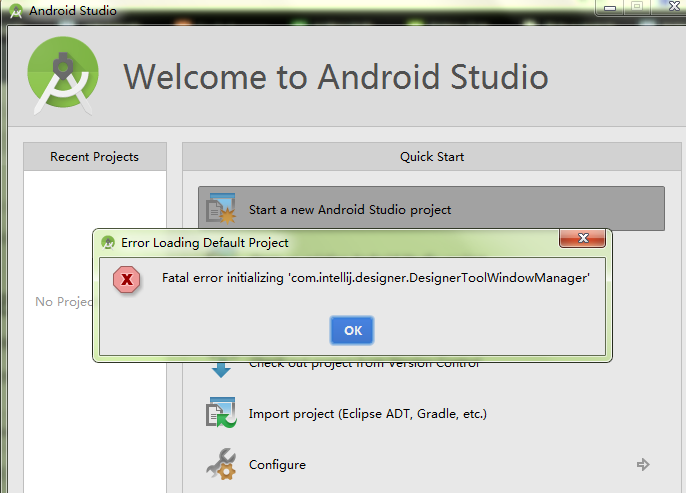Click the fatal error message text
The image size is (686, 493).
click(376, 278)
